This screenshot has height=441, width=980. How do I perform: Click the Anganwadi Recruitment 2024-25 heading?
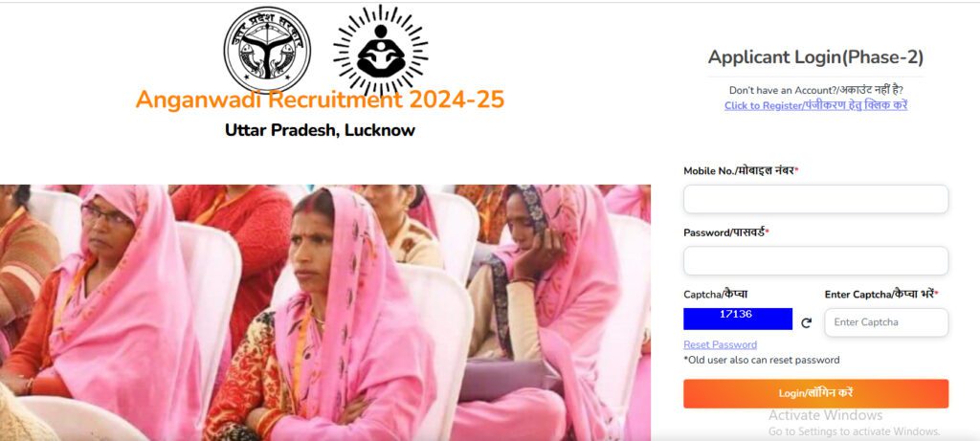320,99
